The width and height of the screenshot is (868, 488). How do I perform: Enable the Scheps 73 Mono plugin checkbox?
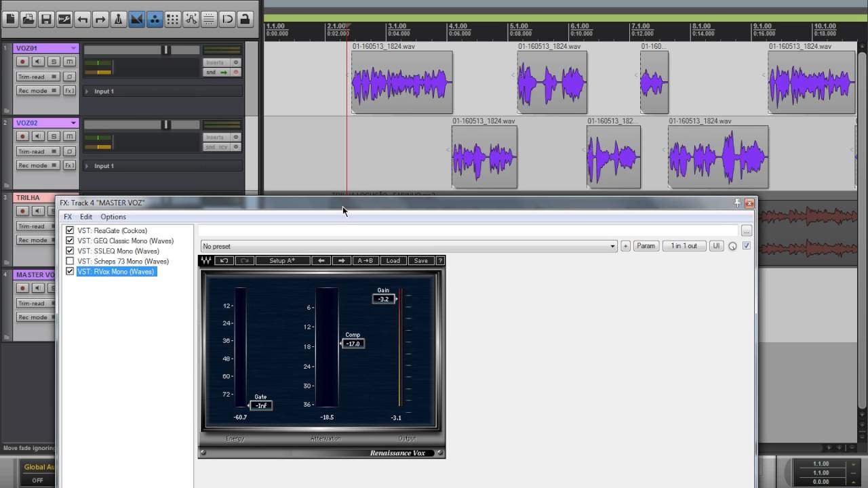(x=70, y=261)
